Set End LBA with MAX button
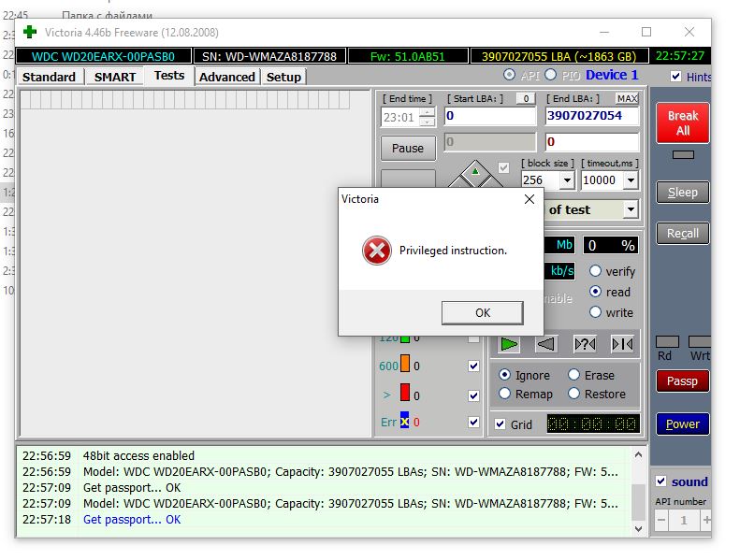Image resolution: width=740 pixels, height=560 pixels. 627,98
